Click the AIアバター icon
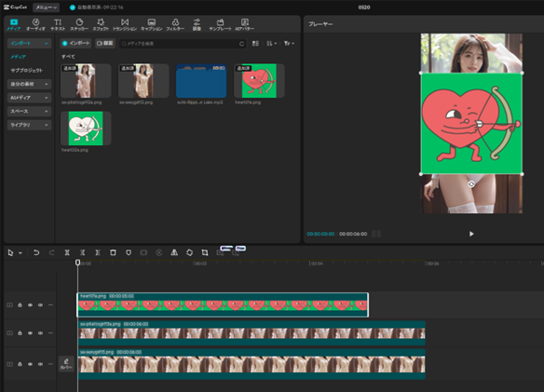 coord(245,24)
